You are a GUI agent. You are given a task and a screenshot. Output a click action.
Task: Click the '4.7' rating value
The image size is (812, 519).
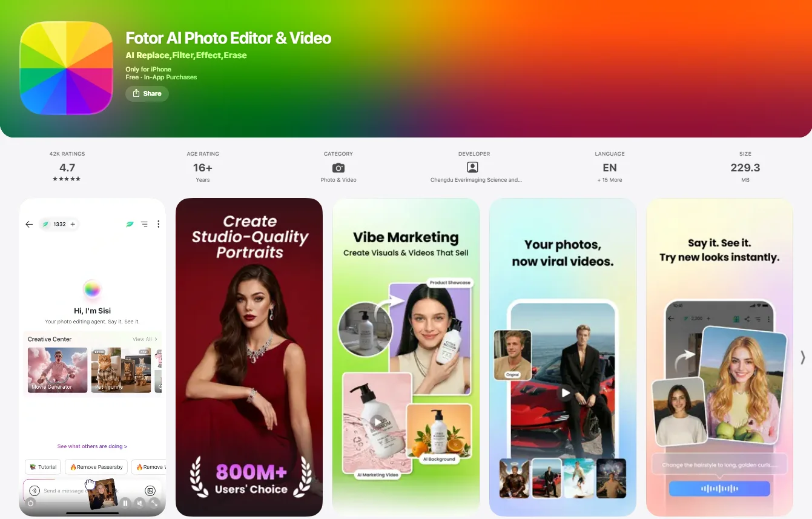pos(67,168)
